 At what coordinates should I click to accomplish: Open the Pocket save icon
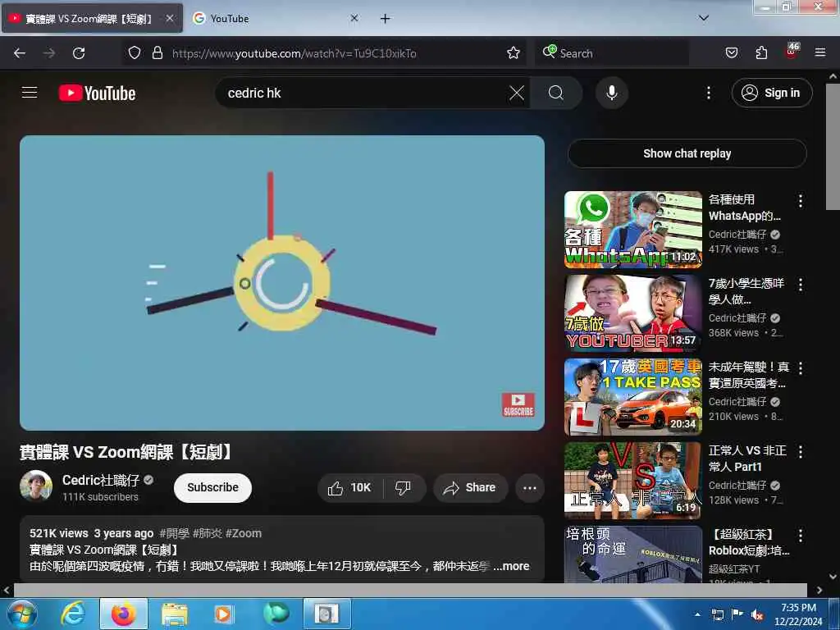[731, 53]
